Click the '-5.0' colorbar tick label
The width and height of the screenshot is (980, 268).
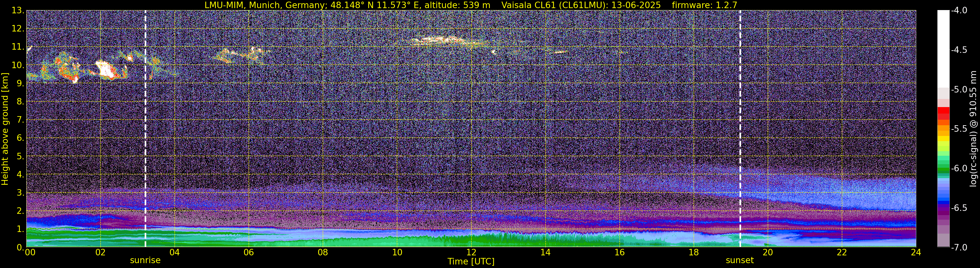pos(959,90)
